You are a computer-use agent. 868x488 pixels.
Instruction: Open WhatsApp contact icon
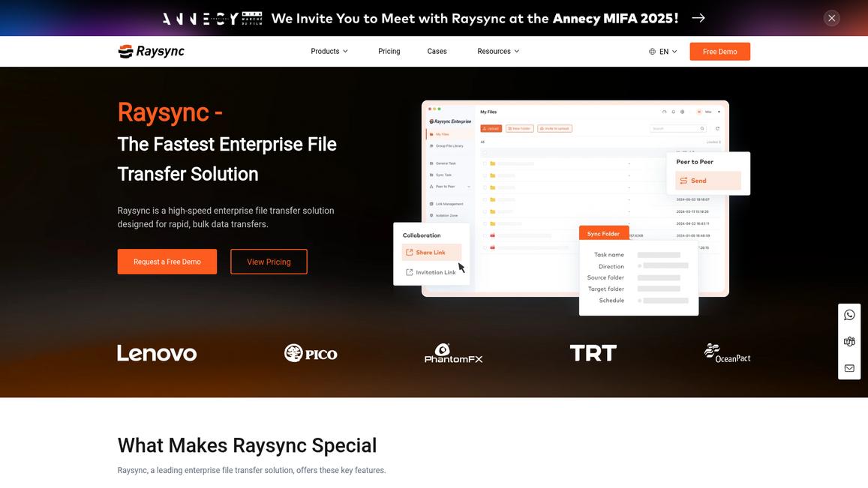coord(849,315)
